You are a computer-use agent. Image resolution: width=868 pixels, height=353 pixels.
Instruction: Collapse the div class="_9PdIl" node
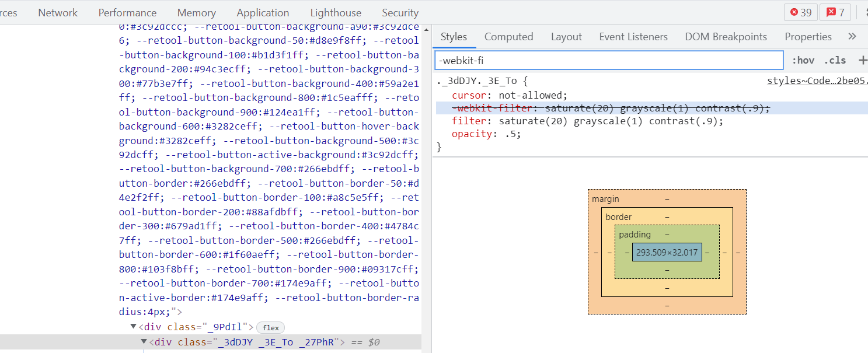(x=133, y=327)
